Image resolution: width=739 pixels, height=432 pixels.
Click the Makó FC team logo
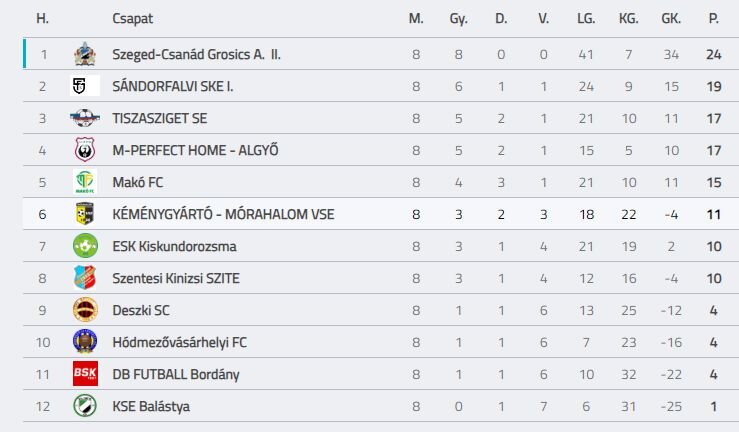point(85,182)
